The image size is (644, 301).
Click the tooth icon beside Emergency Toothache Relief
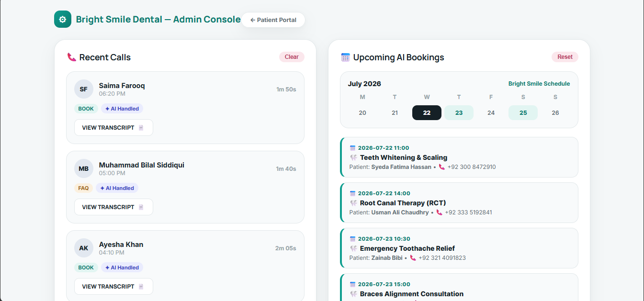354,248
